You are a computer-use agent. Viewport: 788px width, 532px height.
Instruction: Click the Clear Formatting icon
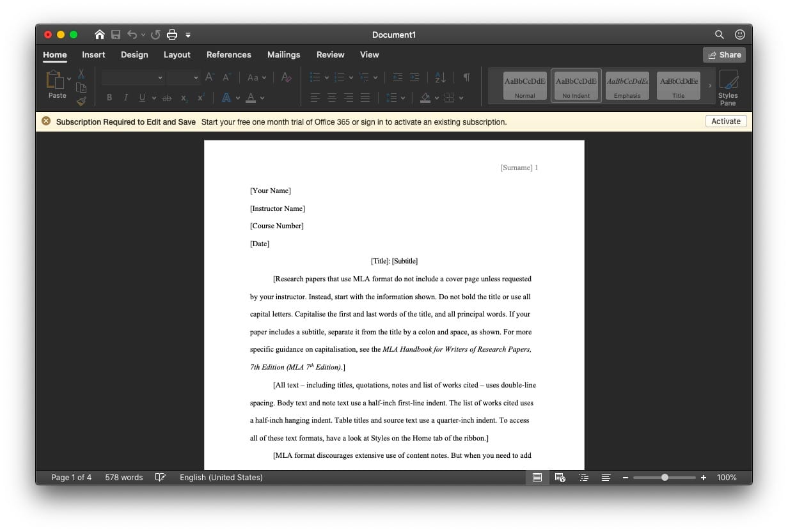coord(286,77)
